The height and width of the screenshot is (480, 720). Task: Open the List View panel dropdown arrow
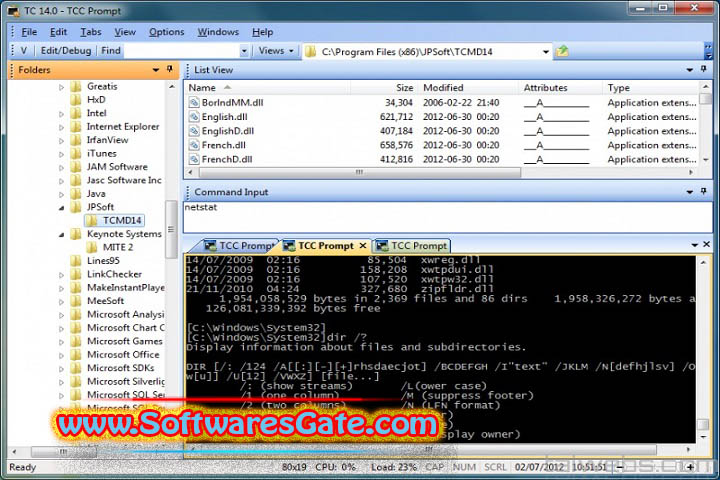click(690, 70)
